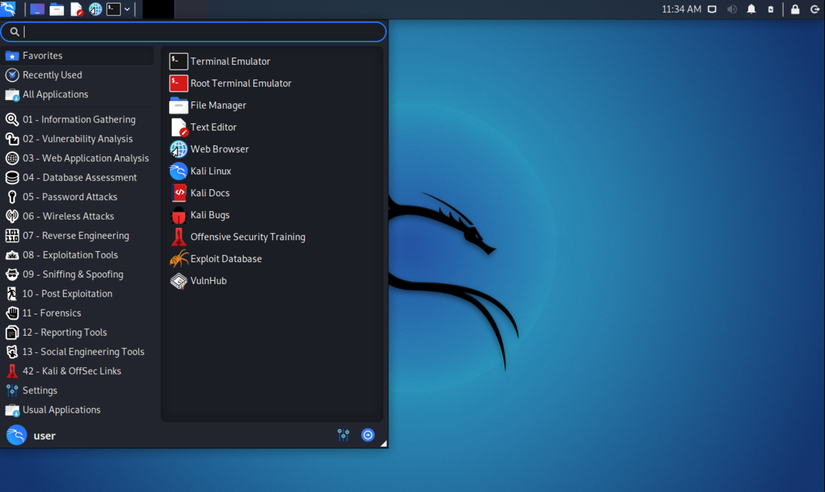Open 11 - Forensics category

pyautogui.click(x=77, y=313)
